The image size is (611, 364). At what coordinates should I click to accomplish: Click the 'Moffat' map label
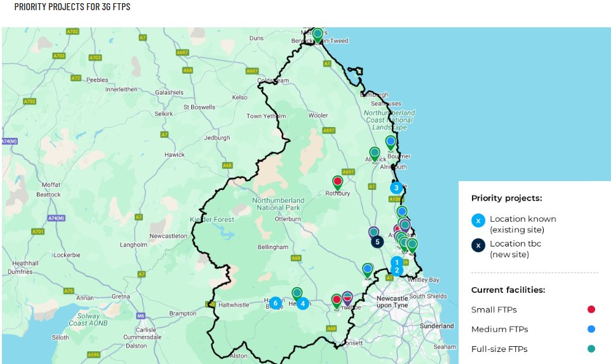(51, 185)
